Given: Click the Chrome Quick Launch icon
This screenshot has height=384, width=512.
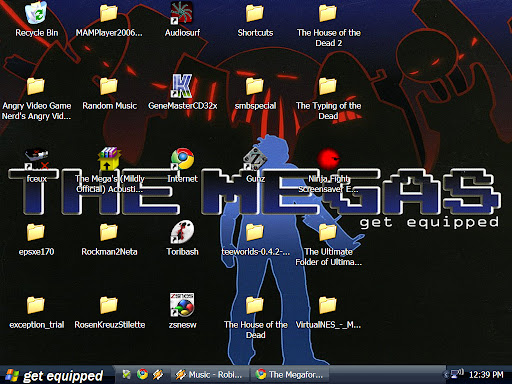Looking at the screenshot, I should [x=142, y=375].
